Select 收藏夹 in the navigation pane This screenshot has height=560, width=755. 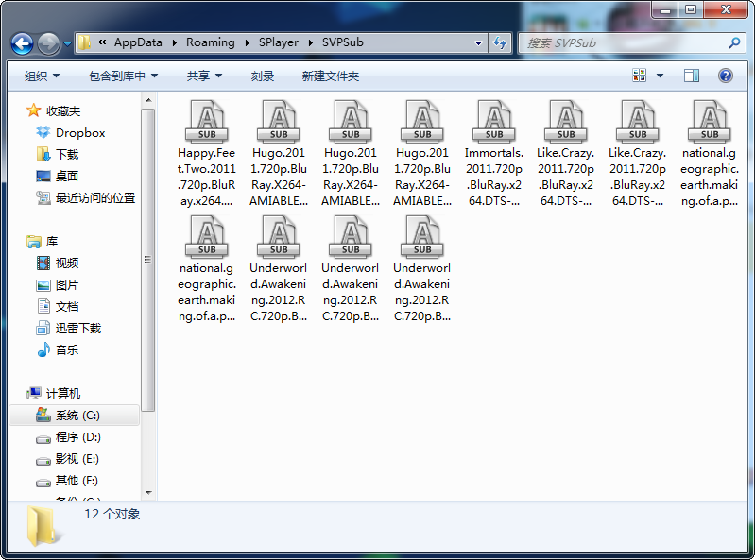pyautogui.click(x=63, y=110)
